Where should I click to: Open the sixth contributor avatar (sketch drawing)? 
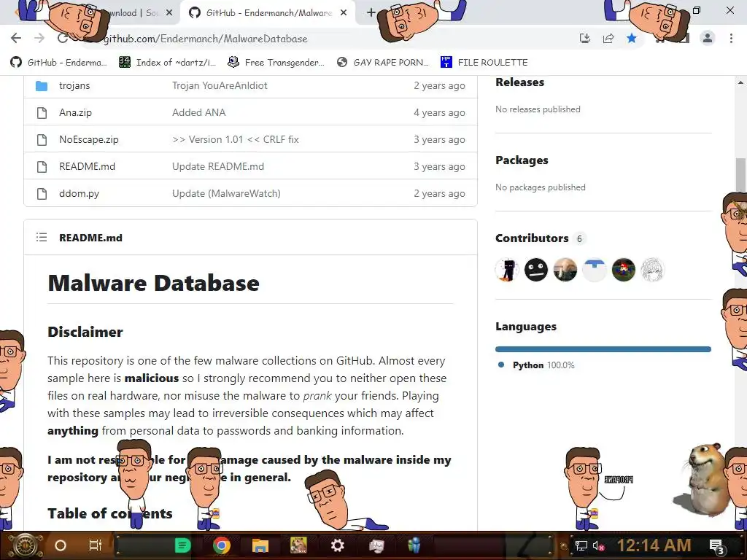tap(652, 270)
